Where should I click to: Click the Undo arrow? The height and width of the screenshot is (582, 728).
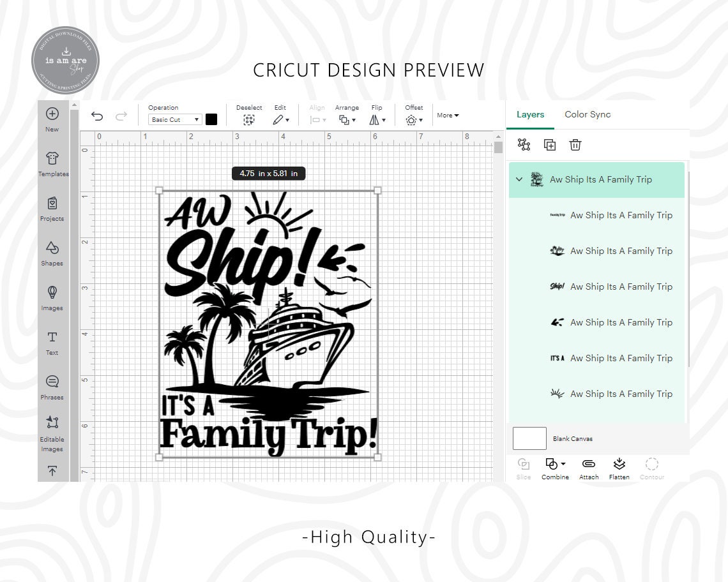96,116
